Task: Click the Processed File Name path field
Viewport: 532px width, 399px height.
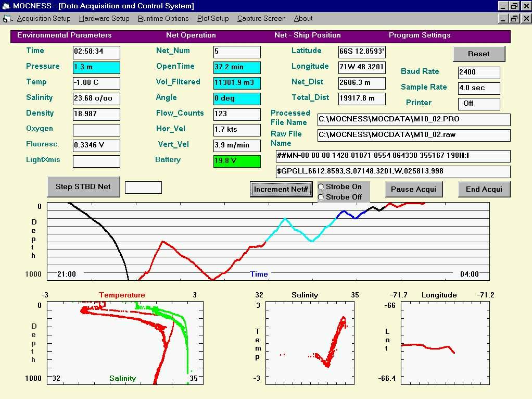Action: point(414,119)
